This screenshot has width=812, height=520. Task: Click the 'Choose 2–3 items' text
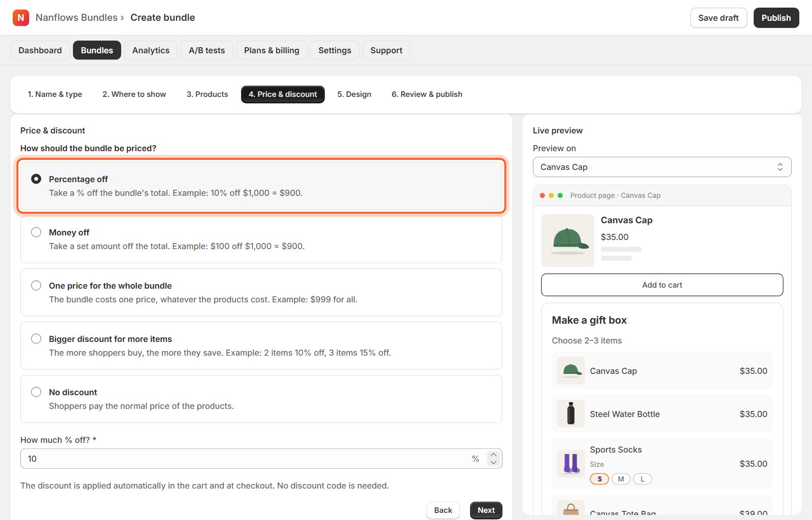tap(587, 341)
